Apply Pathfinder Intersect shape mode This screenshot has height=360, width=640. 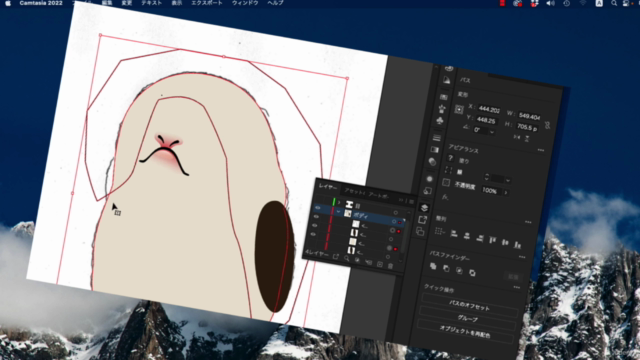[x=459, y=271]
